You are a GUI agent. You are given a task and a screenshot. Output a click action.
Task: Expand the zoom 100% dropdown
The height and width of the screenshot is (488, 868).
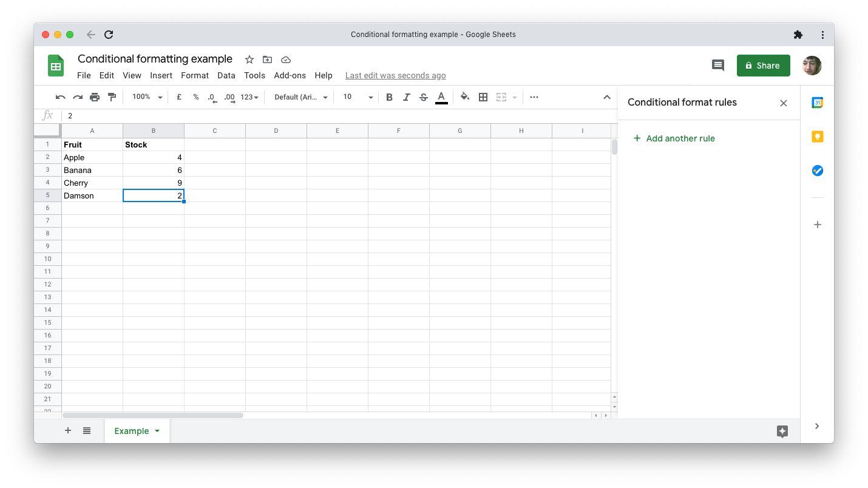147,97
